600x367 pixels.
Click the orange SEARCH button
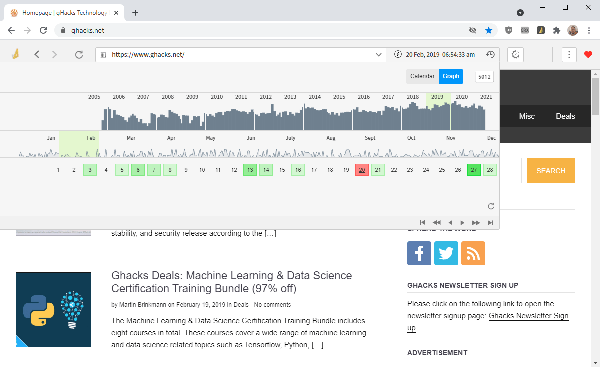click(551, 170)
